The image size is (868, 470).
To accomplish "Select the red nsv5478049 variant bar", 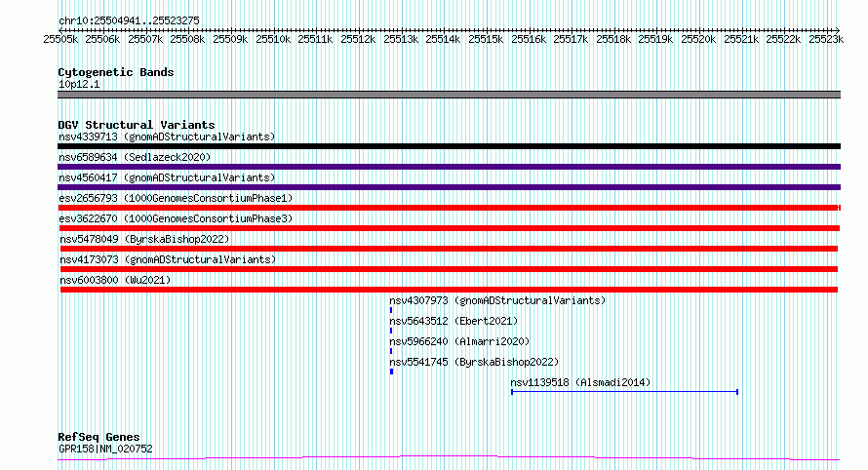I will 449,249.
